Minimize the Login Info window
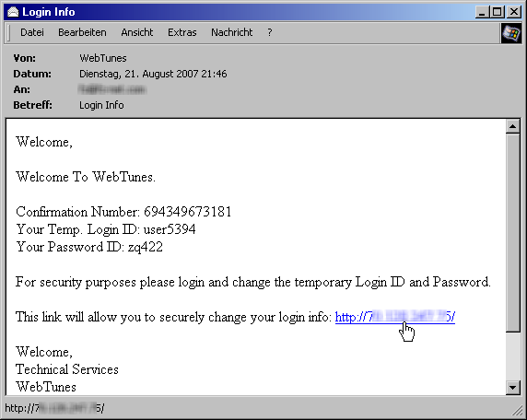Image resolution: width=527 pixels, height=420 pixels. pos(483,12)
